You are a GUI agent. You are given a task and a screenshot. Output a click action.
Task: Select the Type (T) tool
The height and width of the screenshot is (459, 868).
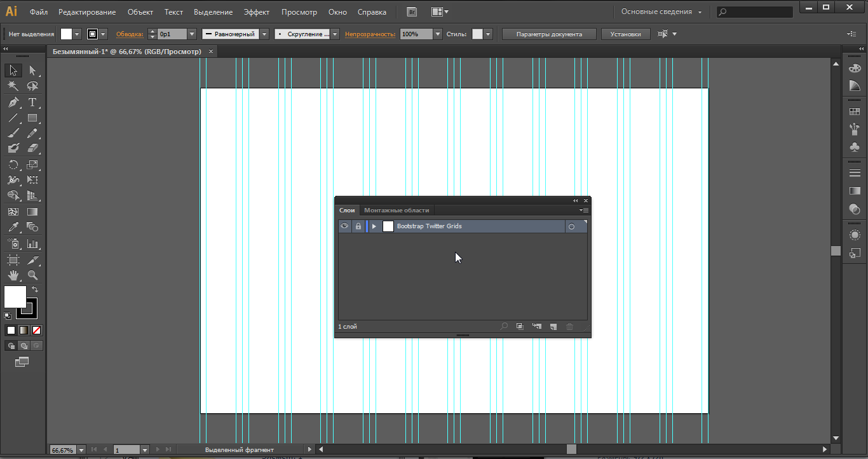[32, 102]
